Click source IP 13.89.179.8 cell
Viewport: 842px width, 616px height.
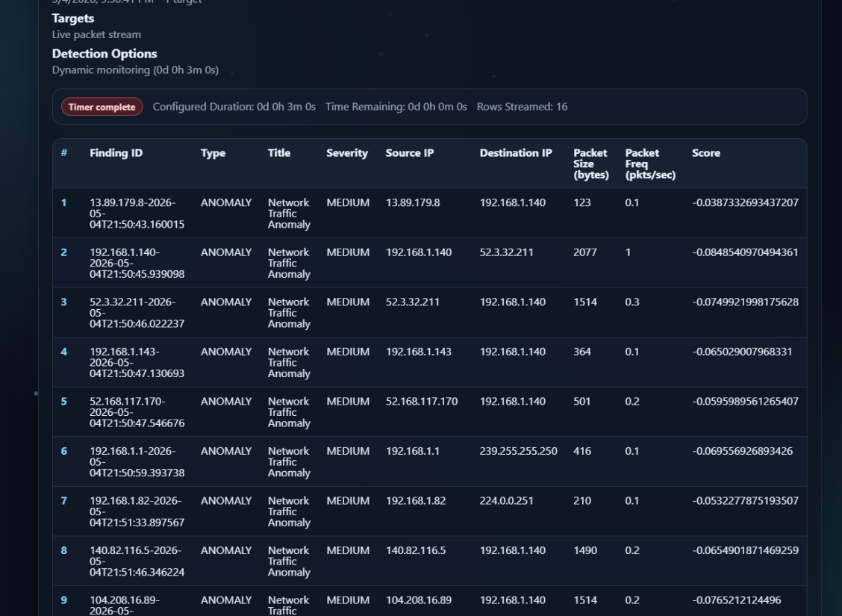pyautogui.click(x=412, y=203)
